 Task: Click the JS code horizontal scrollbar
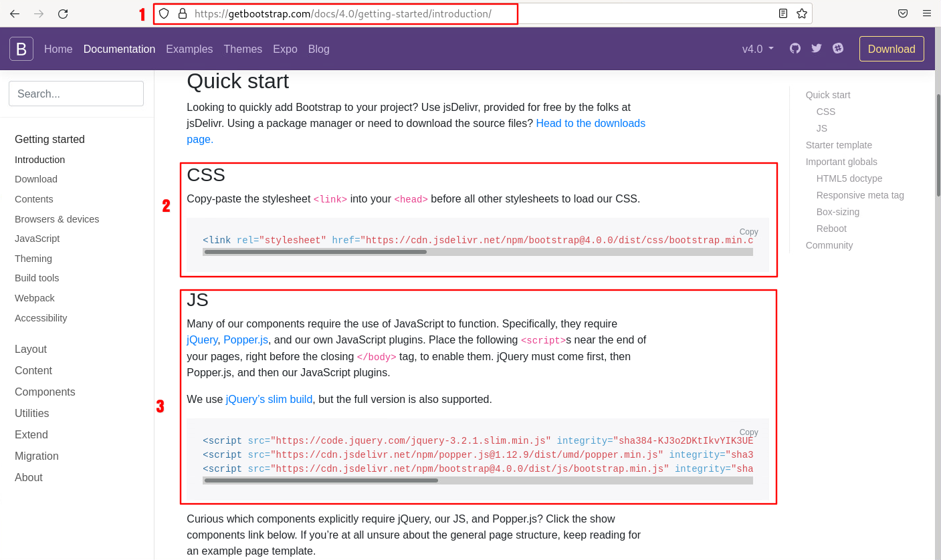tap(321, 480)
